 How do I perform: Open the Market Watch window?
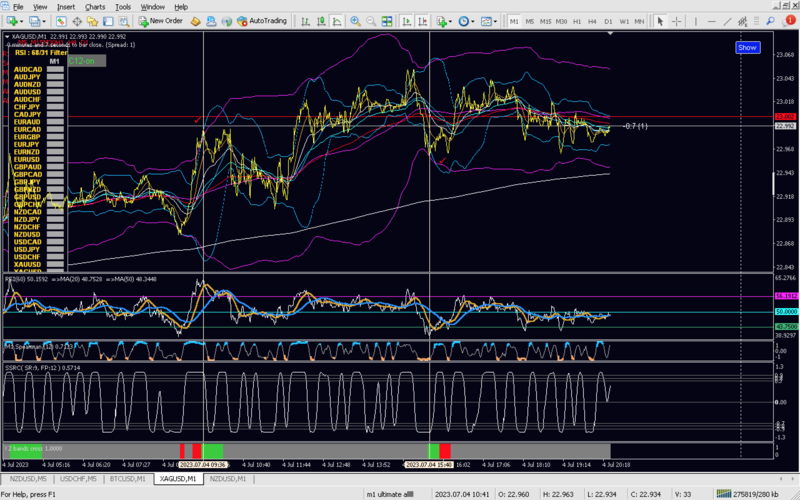tap(61, 21)
